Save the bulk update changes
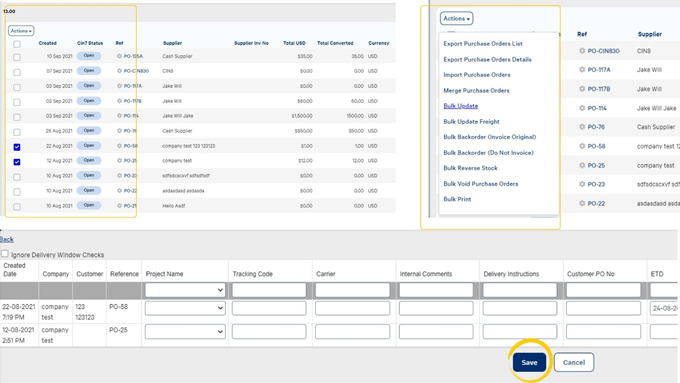 (x=529, y=362)
